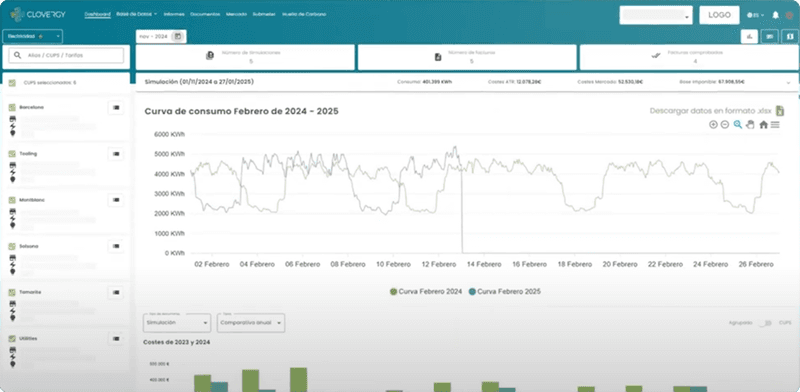
Task: Open the Barcelona list details button
Action: (116, 107)
